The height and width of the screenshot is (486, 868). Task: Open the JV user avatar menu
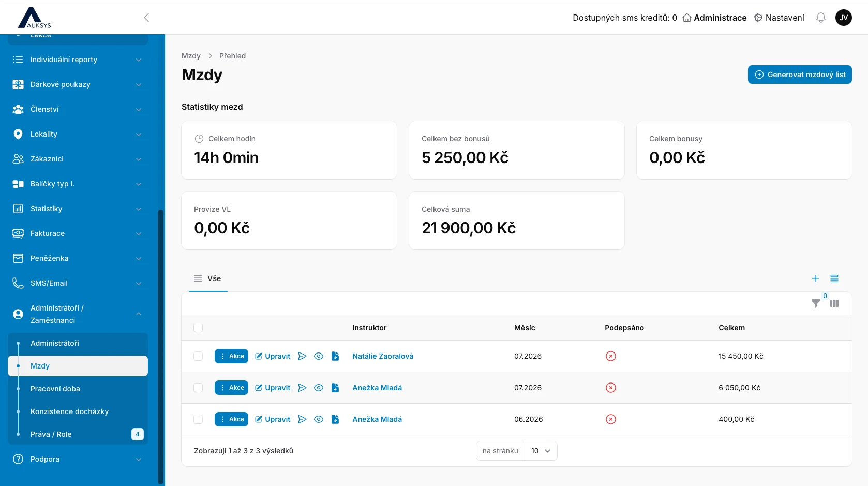[x=843, y=18]
